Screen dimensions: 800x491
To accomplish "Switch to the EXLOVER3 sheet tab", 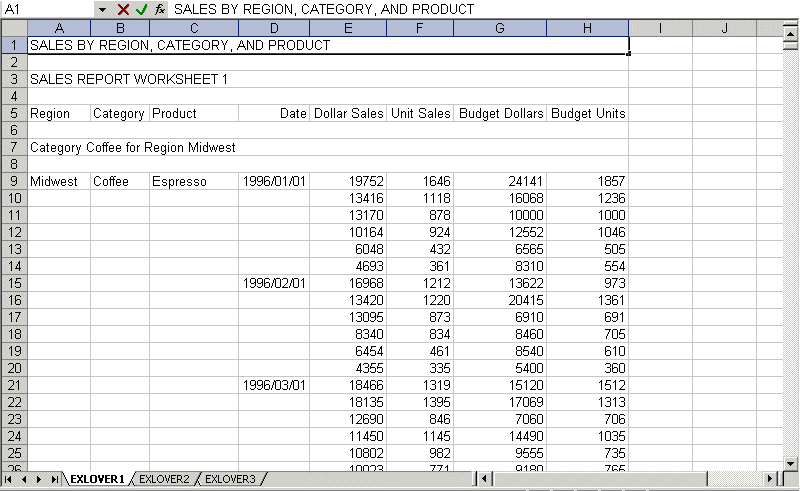I will pyautogui.click(x=230, y=480).
